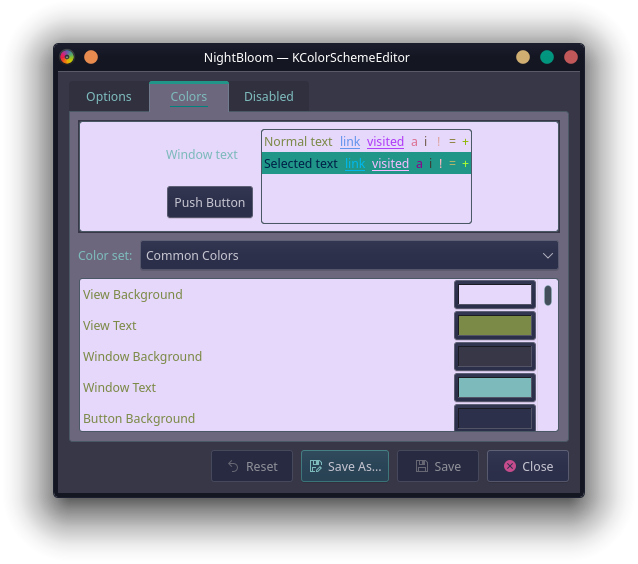Viewport: 638px width, 564px height.
Task: Click the Button Background color swatch
Action: pyautogui.click(x=495, y=418)
